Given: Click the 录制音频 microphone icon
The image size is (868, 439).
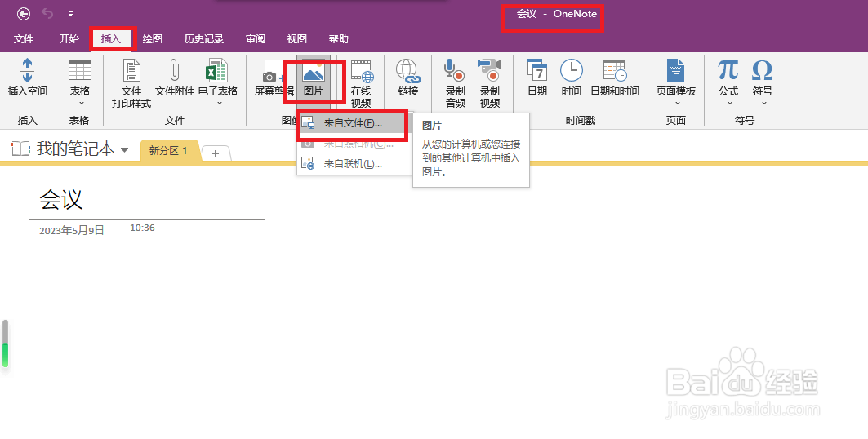Looking at the screenshot, I should (455, 70).
